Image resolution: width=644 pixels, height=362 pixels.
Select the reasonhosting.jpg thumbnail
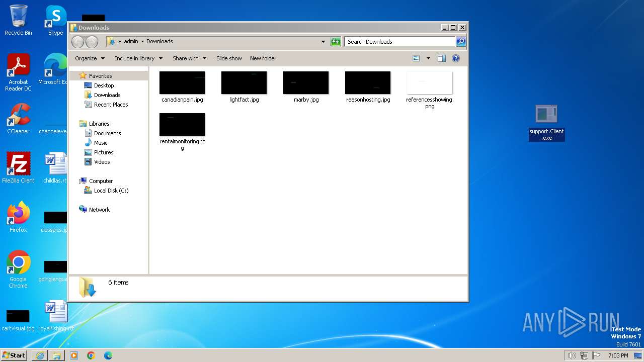(x=368, y=83)
